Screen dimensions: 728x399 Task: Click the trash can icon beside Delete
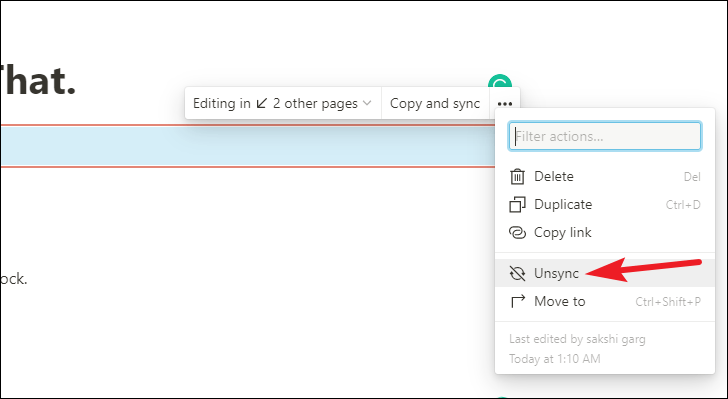517,177
